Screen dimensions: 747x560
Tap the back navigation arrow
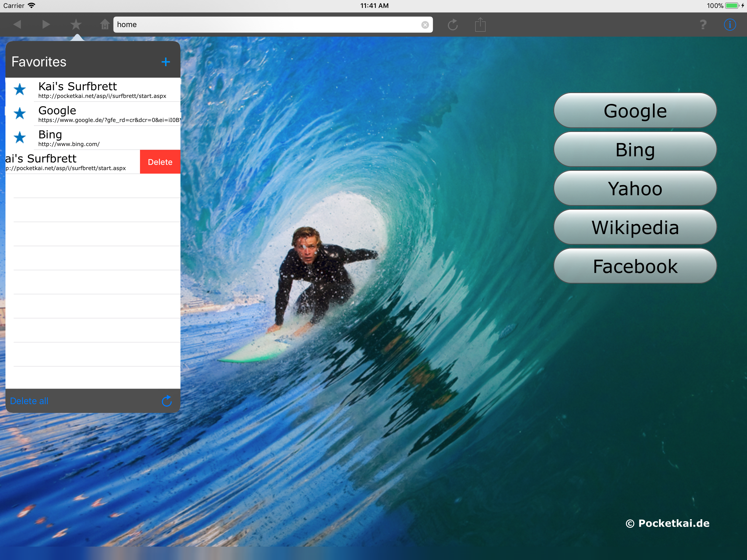(x=17, y=24)
